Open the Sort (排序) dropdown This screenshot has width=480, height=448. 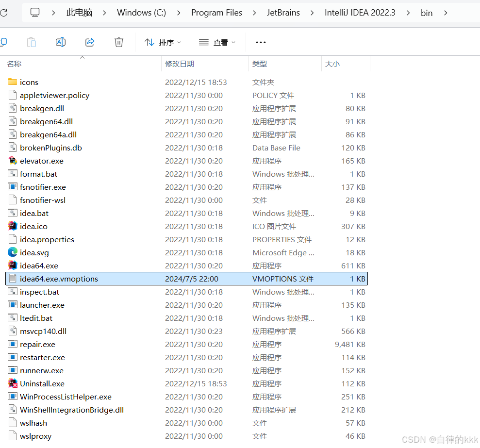(x=163, y=42)
